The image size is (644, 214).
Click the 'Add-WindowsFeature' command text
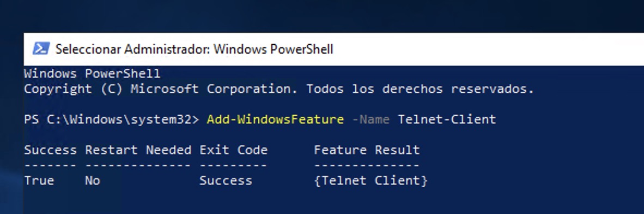(275, 120)
